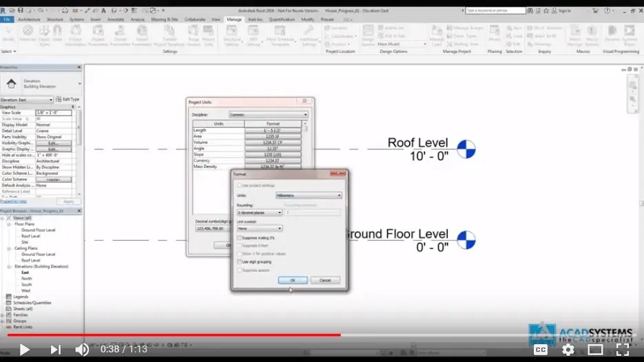Check Suppress trailing 0's checkbox
The image size is (644, 362).
click(239, 237)
